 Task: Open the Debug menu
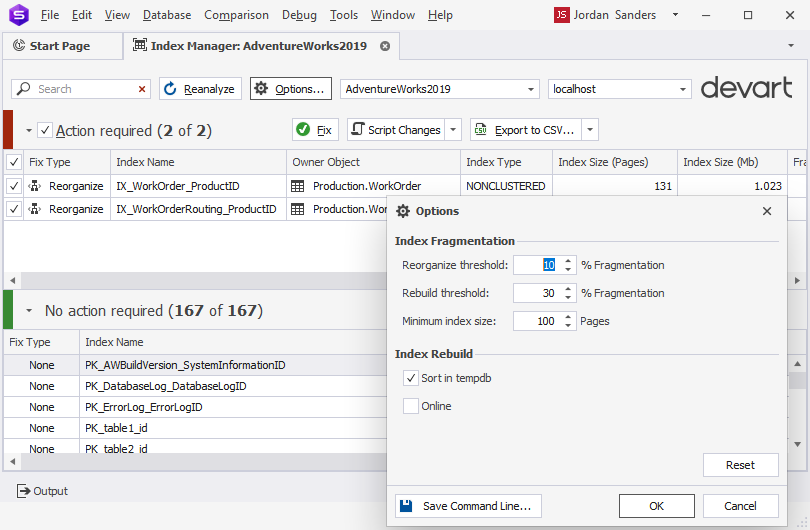tap(299, 15)
